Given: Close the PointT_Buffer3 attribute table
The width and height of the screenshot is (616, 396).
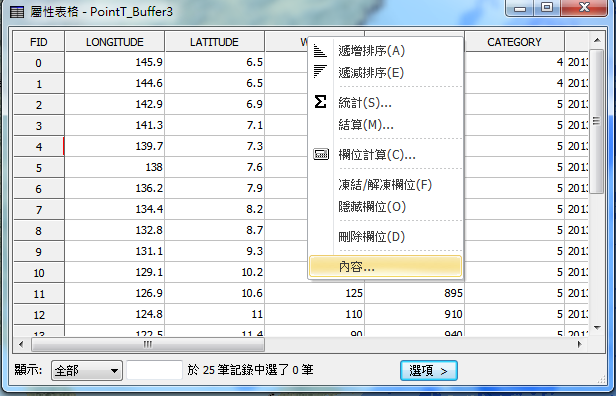Looking at the screenshot, I should (x=584, y=8).
